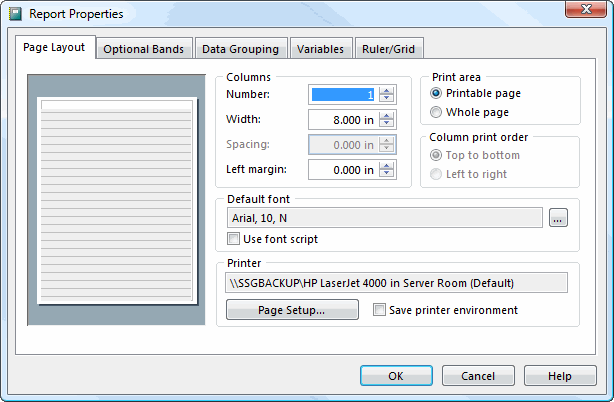Click into the Width input field
Image resolution: width=614 pixels, height=402 pixels.
342,120
